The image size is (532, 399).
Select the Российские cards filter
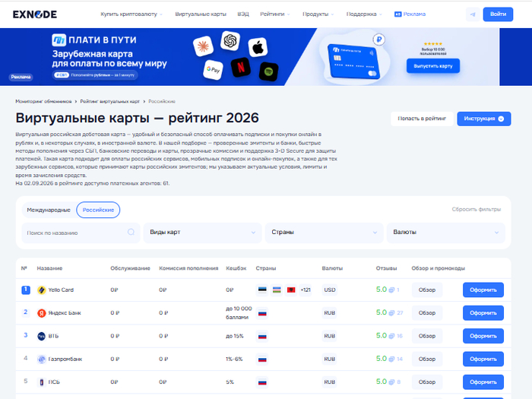click(x=98, y=210)
